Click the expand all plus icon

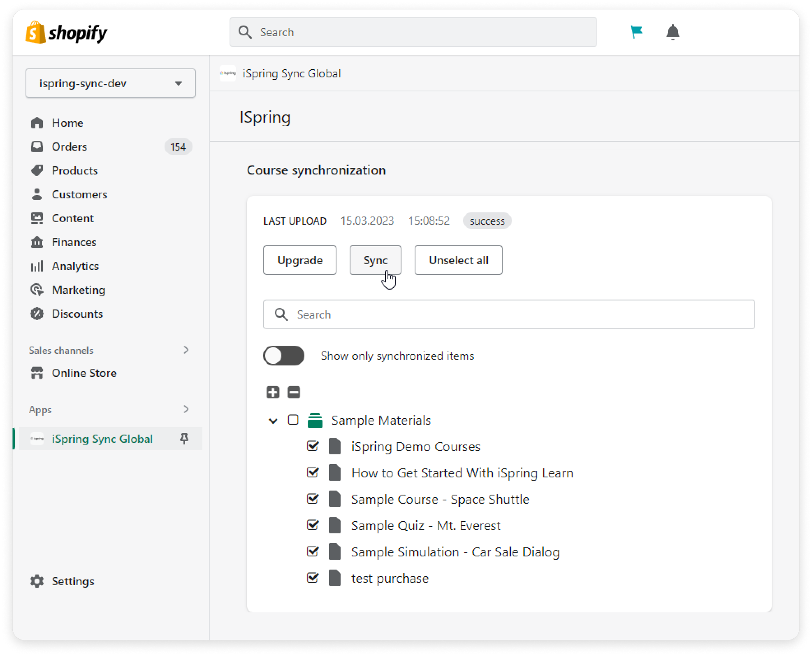(273, 392)
